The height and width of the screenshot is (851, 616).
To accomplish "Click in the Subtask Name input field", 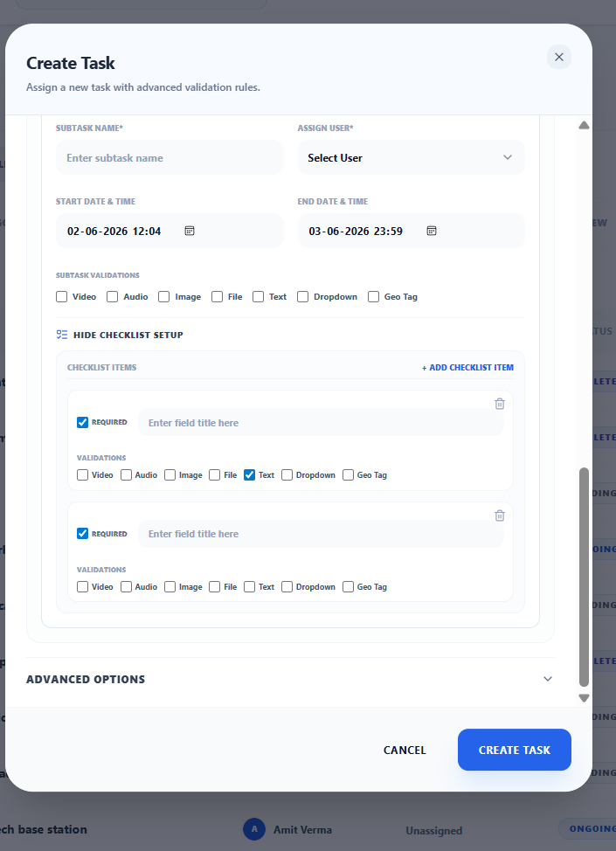I will 170,158.
